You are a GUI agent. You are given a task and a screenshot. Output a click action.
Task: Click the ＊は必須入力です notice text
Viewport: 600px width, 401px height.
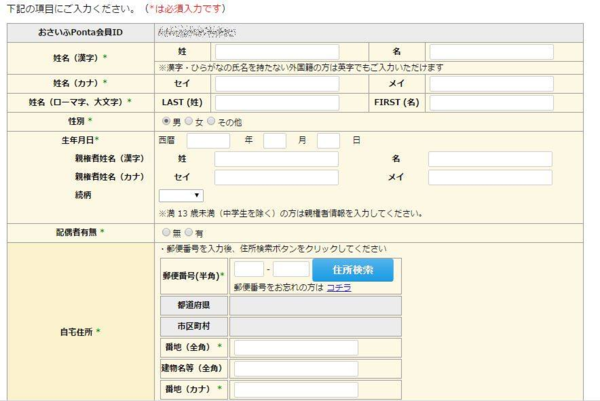click(x=187, y=8)
